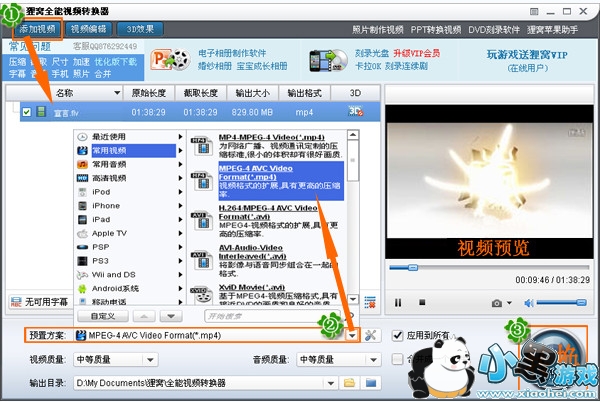Open 输出目录 path dropdown arrow
Image resolution: width=600 pixels, height=402 pixels.
pyautogui.click(x=331, y=383)
